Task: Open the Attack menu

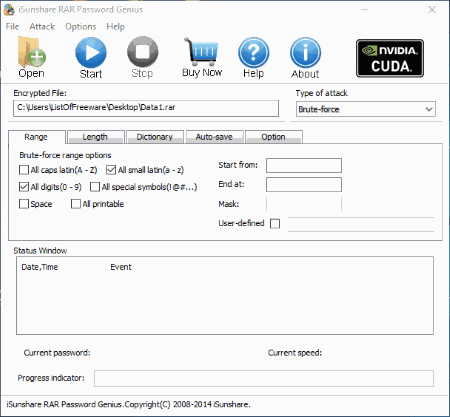Action: click(42, 27)
